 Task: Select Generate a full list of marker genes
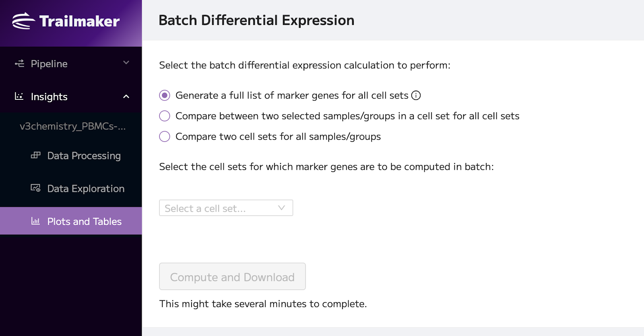click(x=165, y=95)
